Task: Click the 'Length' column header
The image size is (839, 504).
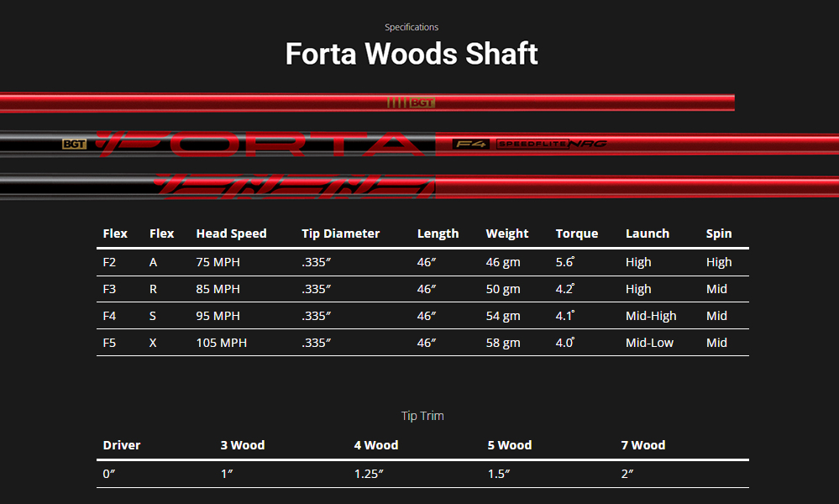Action: (x=438, y=234)
